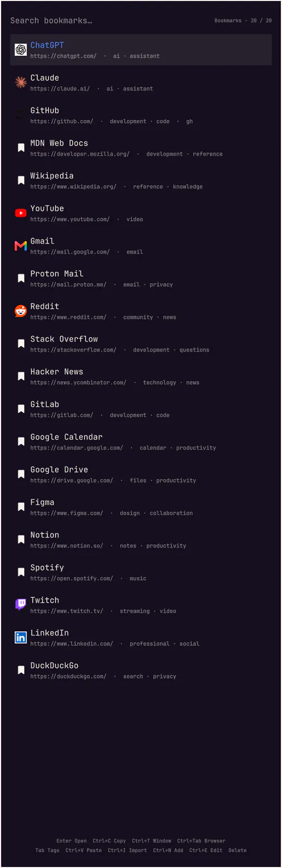Screen dimensions: 282x868
Task: Click the YouTube play icon
Action: (21, 213)
